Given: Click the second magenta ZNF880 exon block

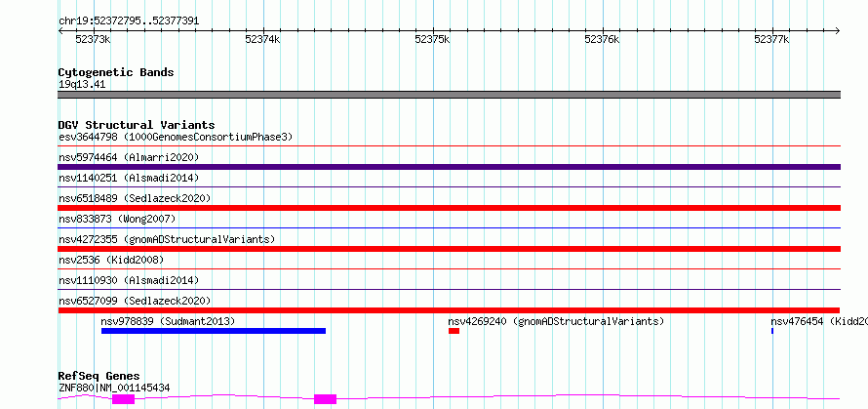Looking at the screenshot, I should [x=326, y=399].
